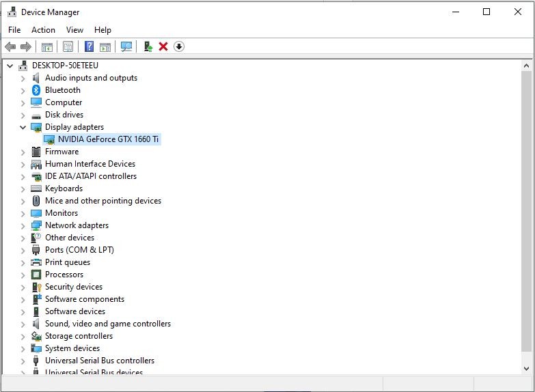
Task: Click the vertical scrollbar thumb
Action: pyautogui.click(x=526, y=211)
